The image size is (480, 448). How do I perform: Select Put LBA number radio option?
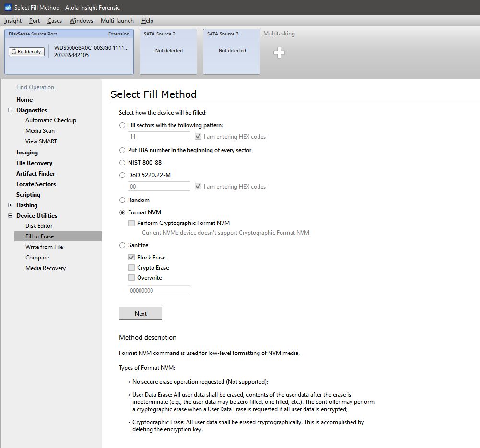(122, 150)
